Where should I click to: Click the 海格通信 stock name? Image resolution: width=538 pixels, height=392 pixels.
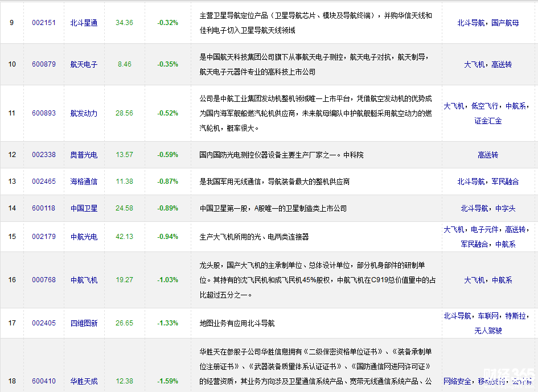click(x=84, y=181)
